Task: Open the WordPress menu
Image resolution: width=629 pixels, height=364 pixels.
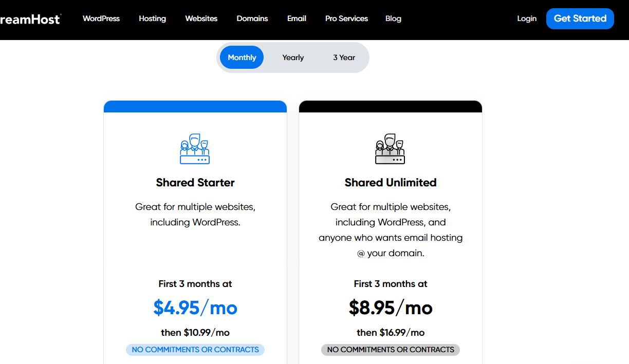Action: (101, 18)
